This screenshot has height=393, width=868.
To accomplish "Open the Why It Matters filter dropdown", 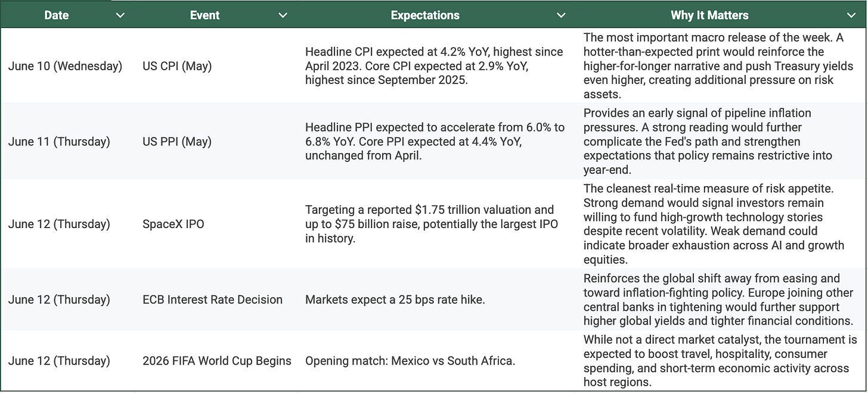I will [x=851, y=15].
